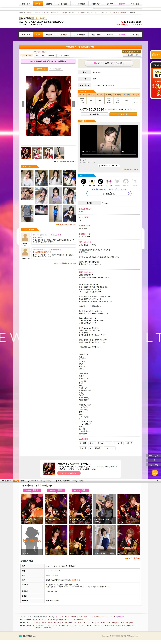Viewport: 161px width, 644px height.
Task: Open the No Photo girl card
Action: (x=32, y=540)
